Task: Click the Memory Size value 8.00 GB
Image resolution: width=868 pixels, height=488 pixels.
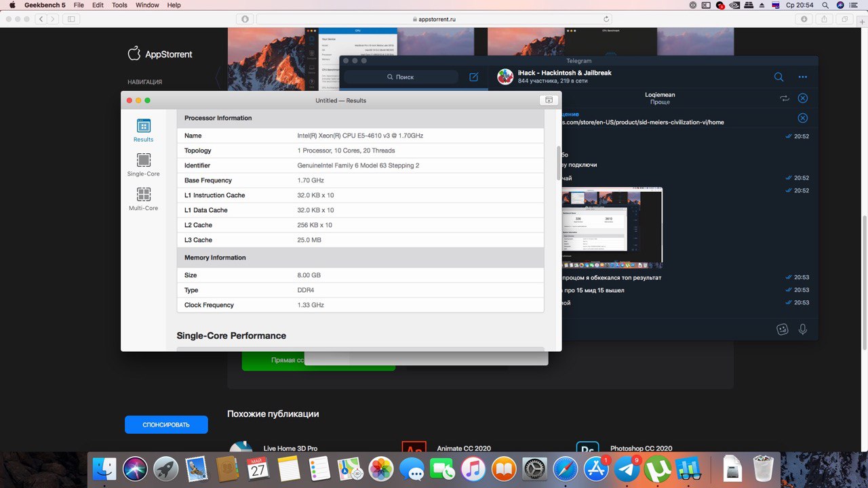Action: click(309, 275)
